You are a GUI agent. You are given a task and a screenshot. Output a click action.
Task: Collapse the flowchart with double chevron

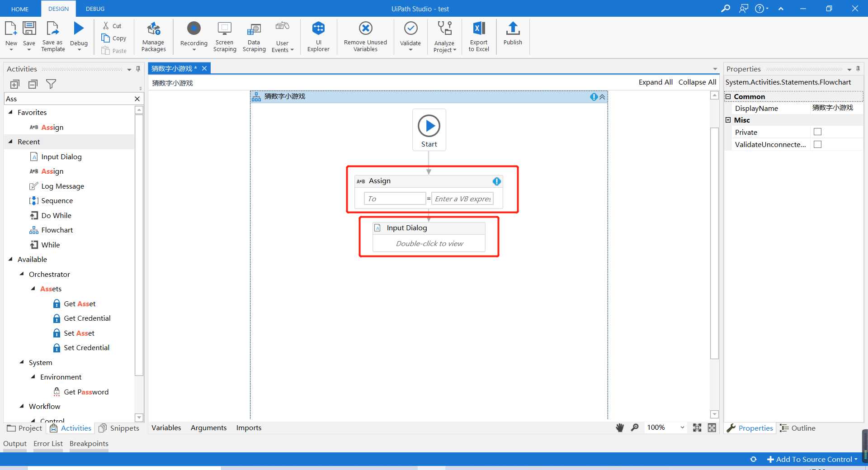pyautogui.click(x=602, y=97)
